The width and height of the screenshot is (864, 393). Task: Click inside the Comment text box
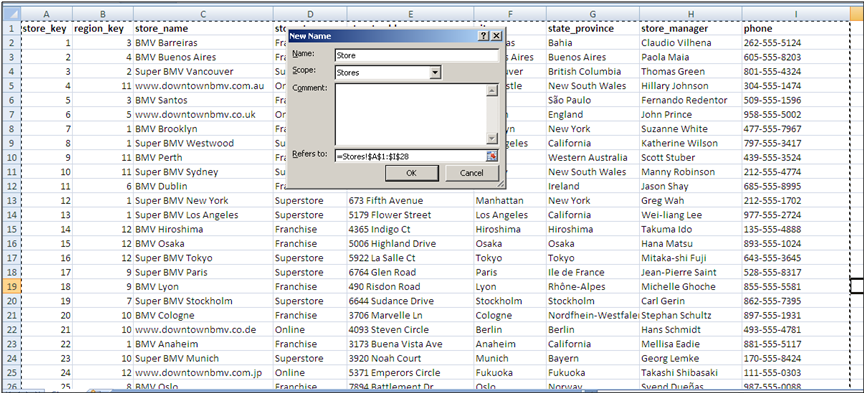[411, 114]
